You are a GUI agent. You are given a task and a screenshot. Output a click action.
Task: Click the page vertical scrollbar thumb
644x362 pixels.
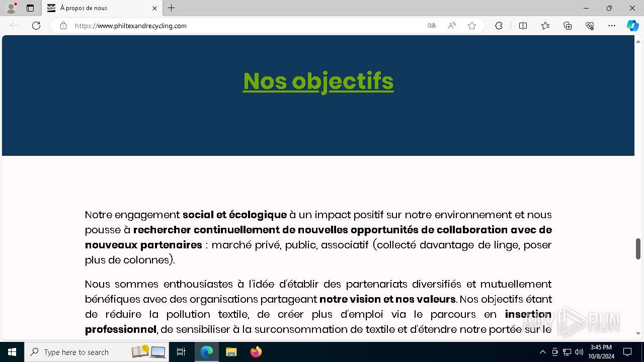tap(638, 249)
